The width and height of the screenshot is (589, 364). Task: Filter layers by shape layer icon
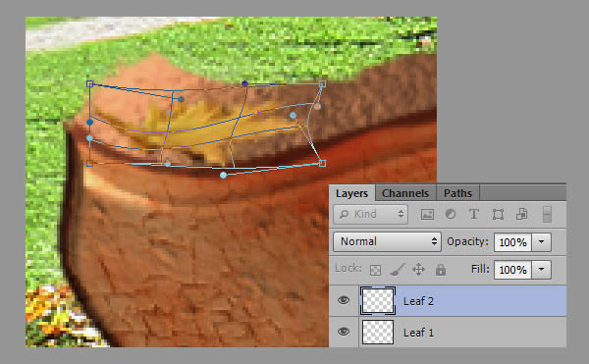tap(498, 214)
